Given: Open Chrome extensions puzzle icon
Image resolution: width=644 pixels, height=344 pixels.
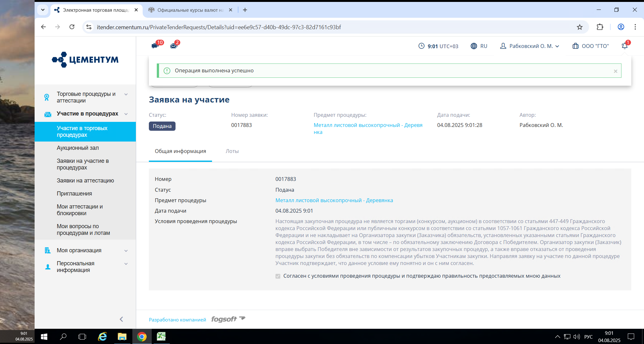Looking at the screenshot, I should [600, 27].
